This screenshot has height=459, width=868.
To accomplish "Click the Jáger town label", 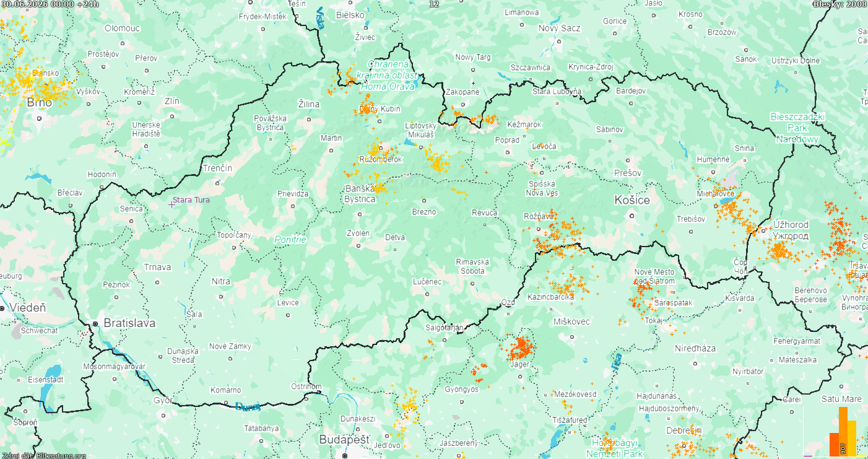I will tap(520, 364).
